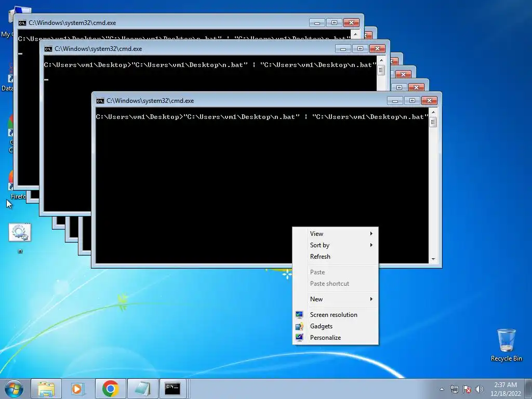
Task: Select the Recycle Bin desktop icon
Action: pyautogui.click(x=506, y=345)
